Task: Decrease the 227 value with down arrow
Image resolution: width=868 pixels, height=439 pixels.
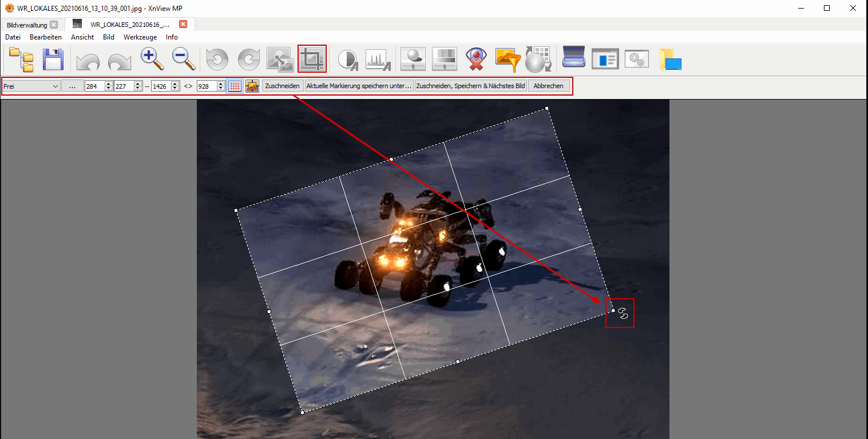Action: 138,89
